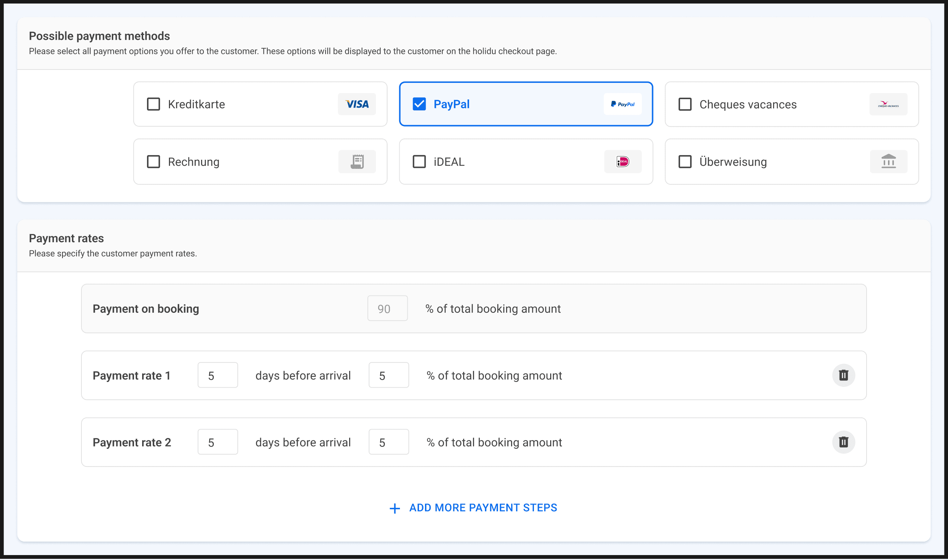
Task: Click Payment rate 2 percentage input field
Action: pos(388,442)
